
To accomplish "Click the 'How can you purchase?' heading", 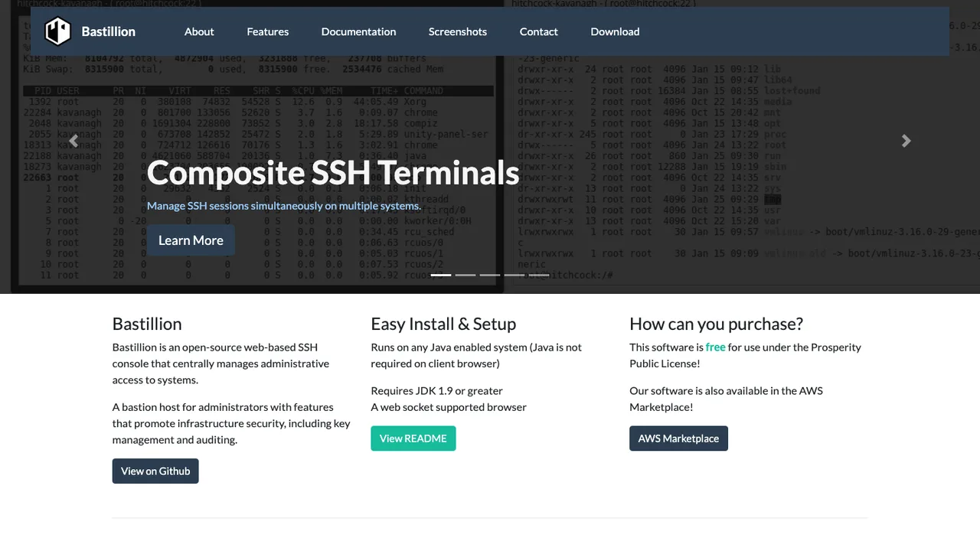I will tap(716, 324).
